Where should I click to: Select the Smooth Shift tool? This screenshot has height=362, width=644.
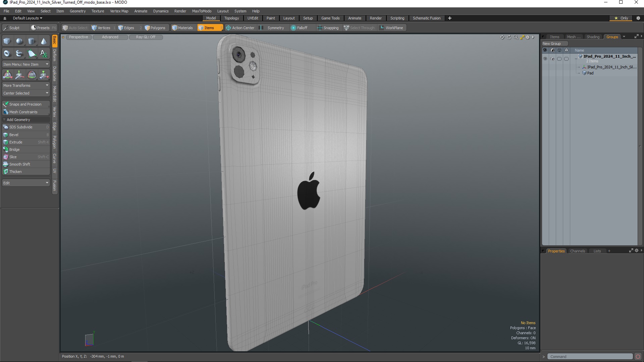point(19,164)
